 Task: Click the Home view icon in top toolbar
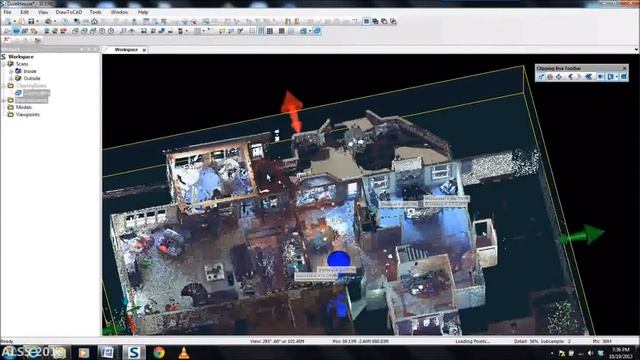94,21
